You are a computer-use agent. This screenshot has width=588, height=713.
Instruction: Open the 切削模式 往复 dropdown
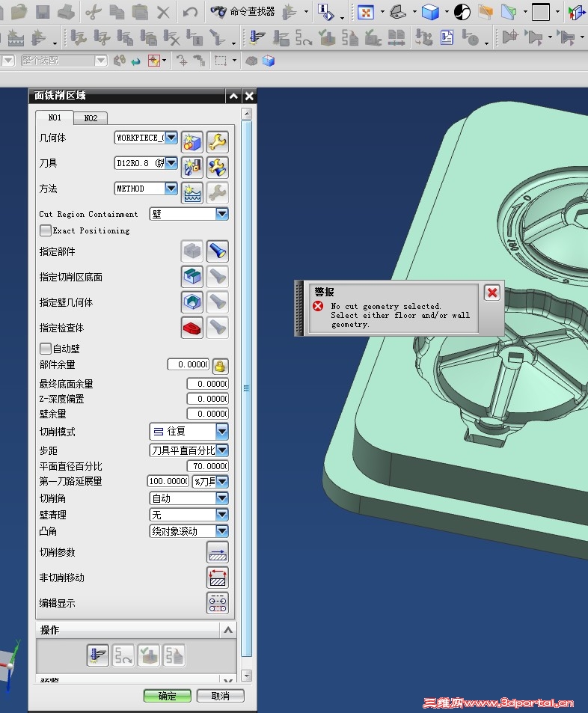[x=222, y=431]
